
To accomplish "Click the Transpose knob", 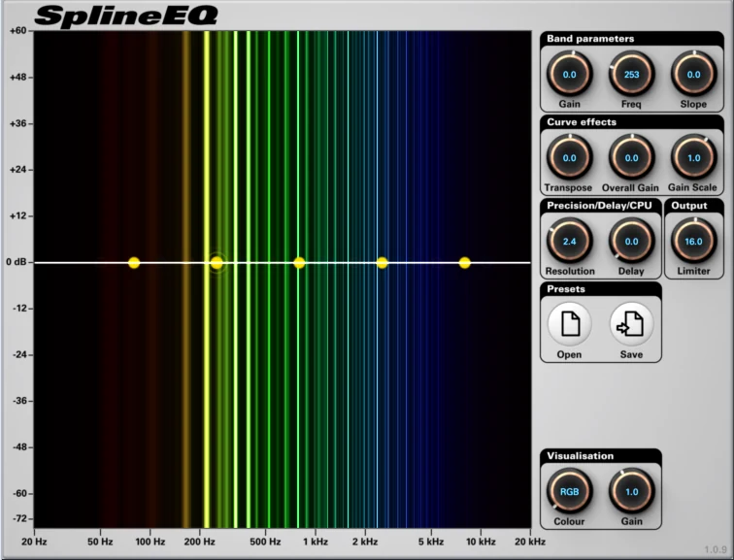I will click(x=569, y=158).
